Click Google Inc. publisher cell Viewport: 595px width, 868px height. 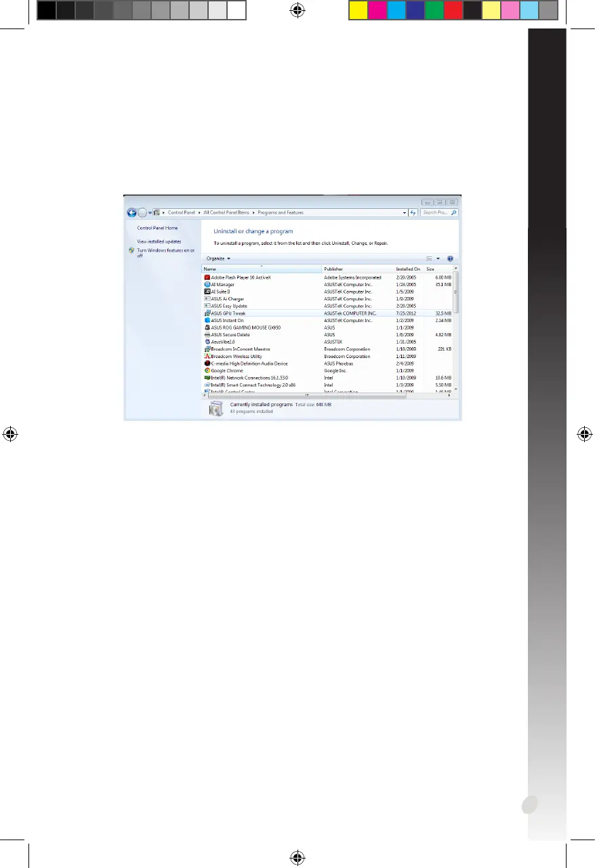click(x=336, y=371)
